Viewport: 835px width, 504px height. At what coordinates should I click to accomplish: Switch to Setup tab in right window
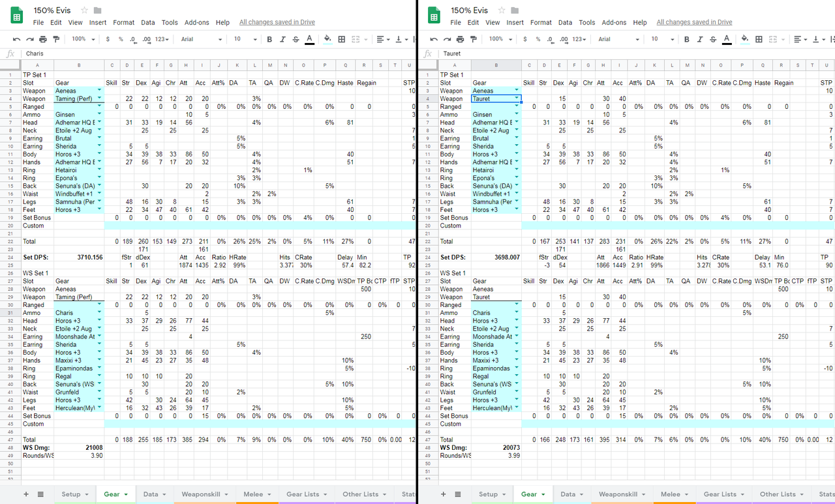(492, 494)
